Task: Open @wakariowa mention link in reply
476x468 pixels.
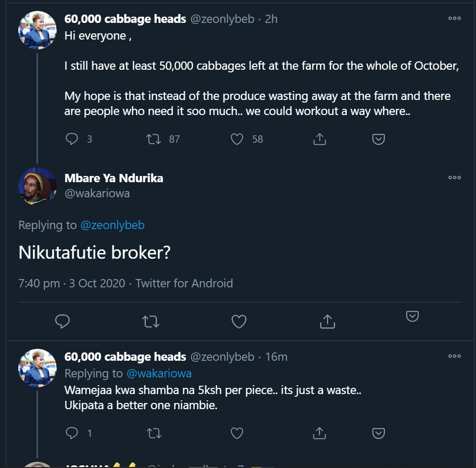Action: coord(159,373)
